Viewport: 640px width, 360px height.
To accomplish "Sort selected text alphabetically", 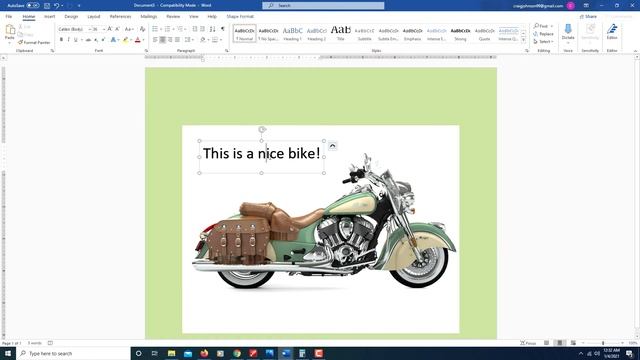I will (x=213, y=29).
